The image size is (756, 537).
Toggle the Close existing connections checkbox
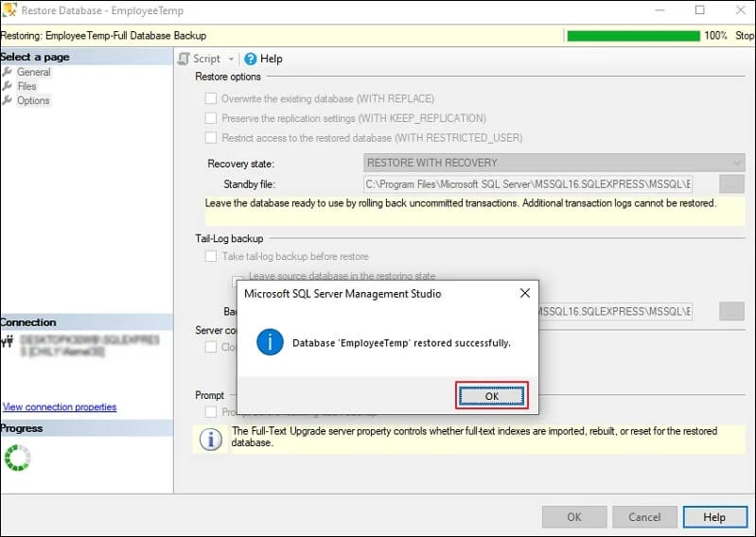[211, 347]
